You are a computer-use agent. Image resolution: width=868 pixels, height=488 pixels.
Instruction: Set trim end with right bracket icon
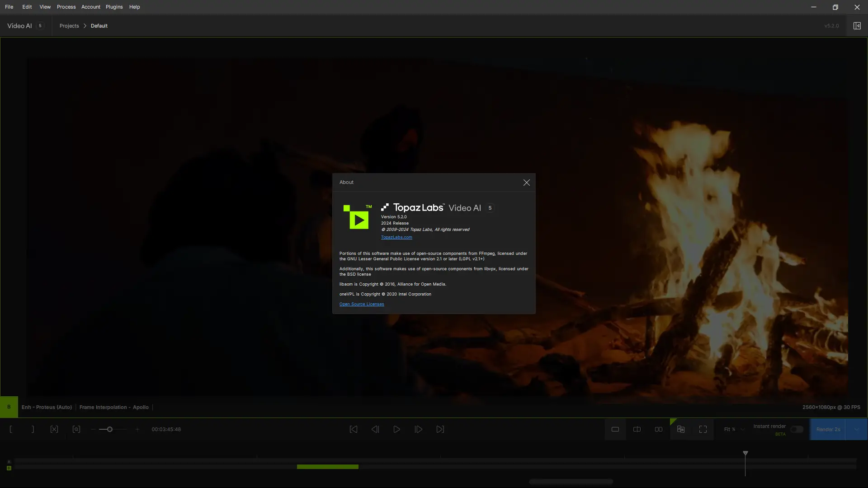[33, 429]
